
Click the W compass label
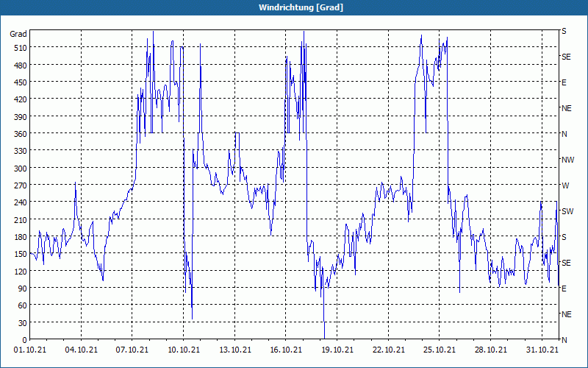pyautogui.click(x=565, y=185)
